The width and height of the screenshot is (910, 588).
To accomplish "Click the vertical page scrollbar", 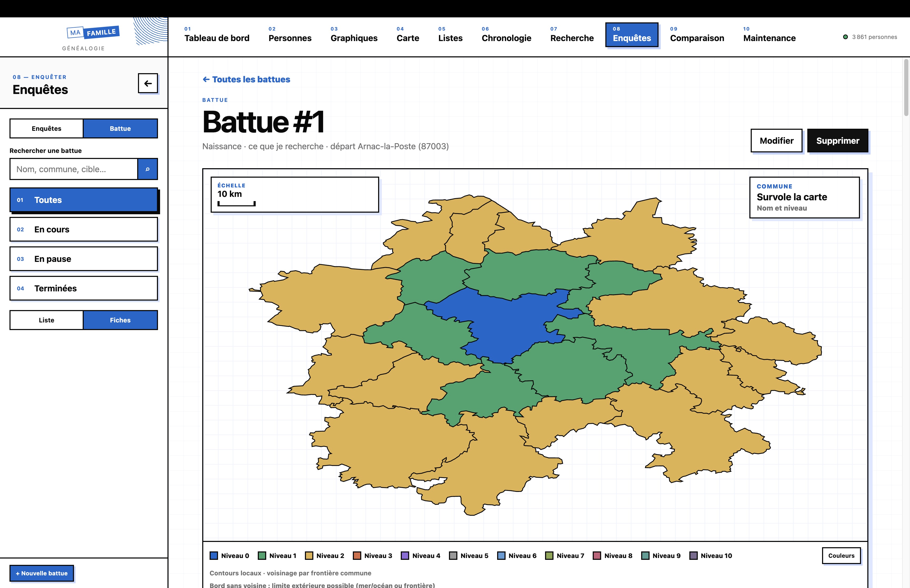I will click(x=906, y=87).
